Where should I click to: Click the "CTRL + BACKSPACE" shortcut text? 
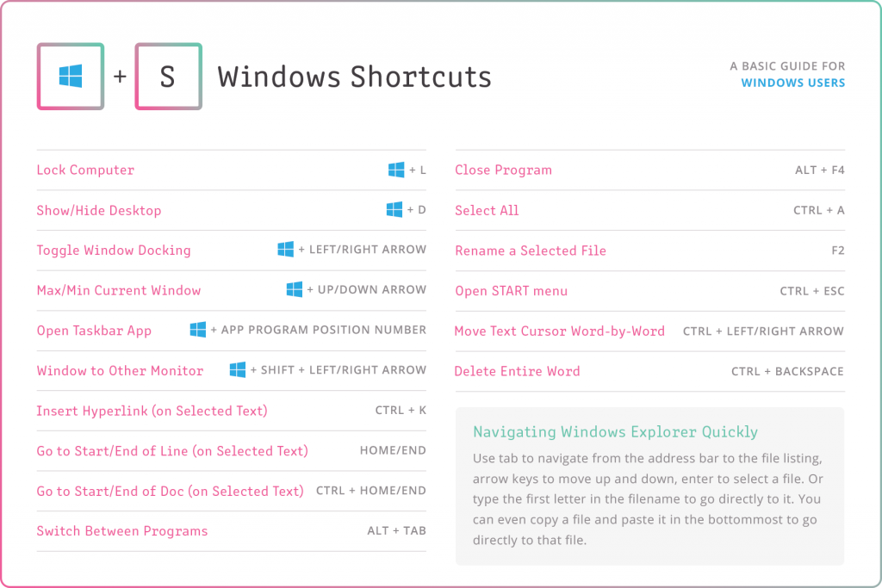tap(787, 371)
